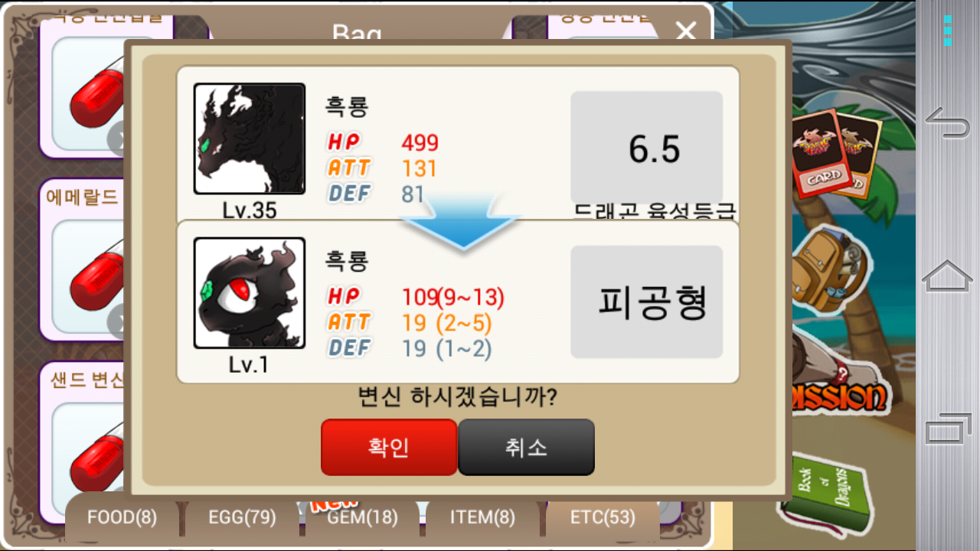980x551 pixels.
Task: Open the three-dot overflow menu
Action: click(948, 31)
